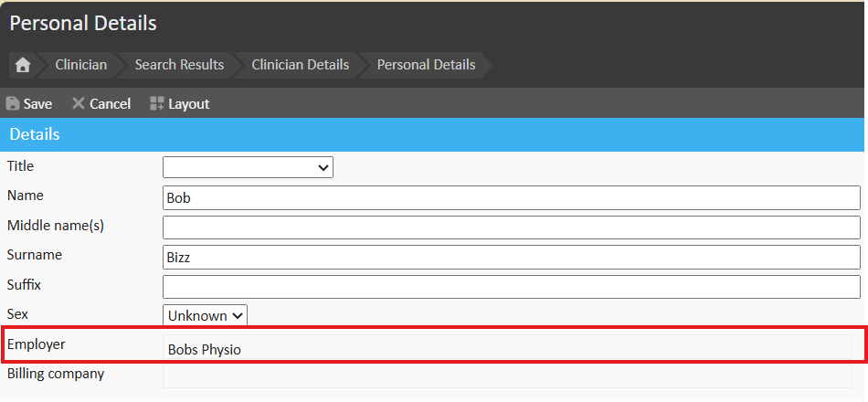Screen dimensions: 868x402
Task: Open the Title dropdown
Action: 248,167
